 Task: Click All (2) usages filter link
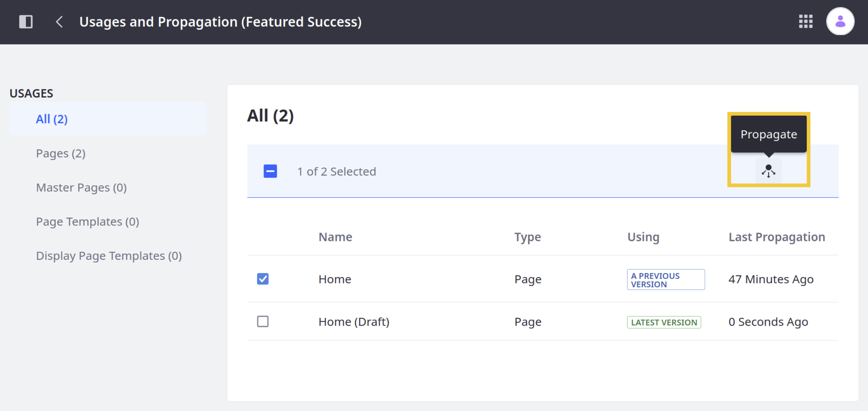click(51, 119)
